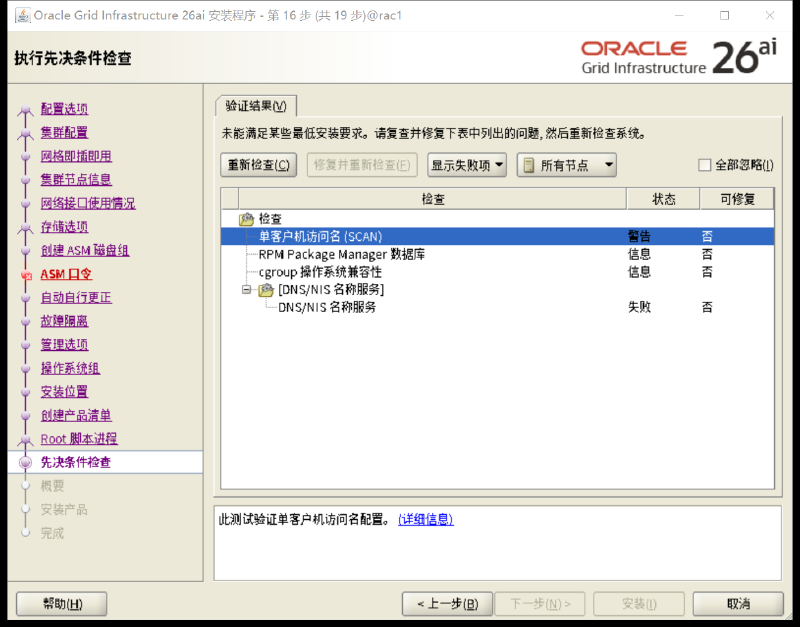
Task: Click the red error marker beside ASM 口令
Action: click(27, 275)
